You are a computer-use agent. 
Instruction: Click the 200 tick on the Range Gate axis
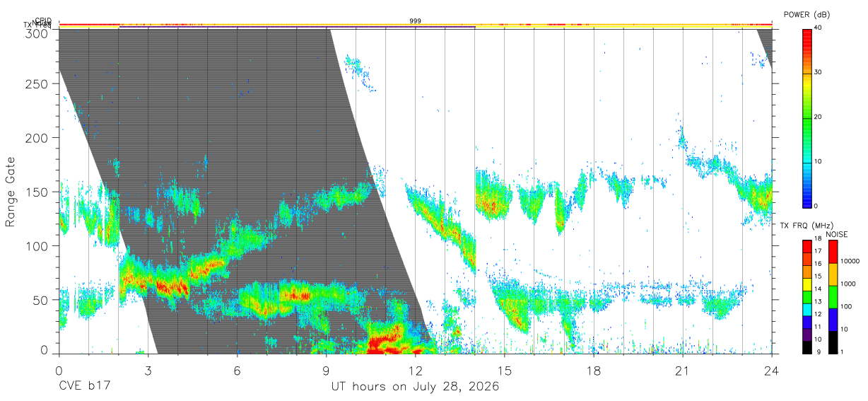tap(37, 137)
